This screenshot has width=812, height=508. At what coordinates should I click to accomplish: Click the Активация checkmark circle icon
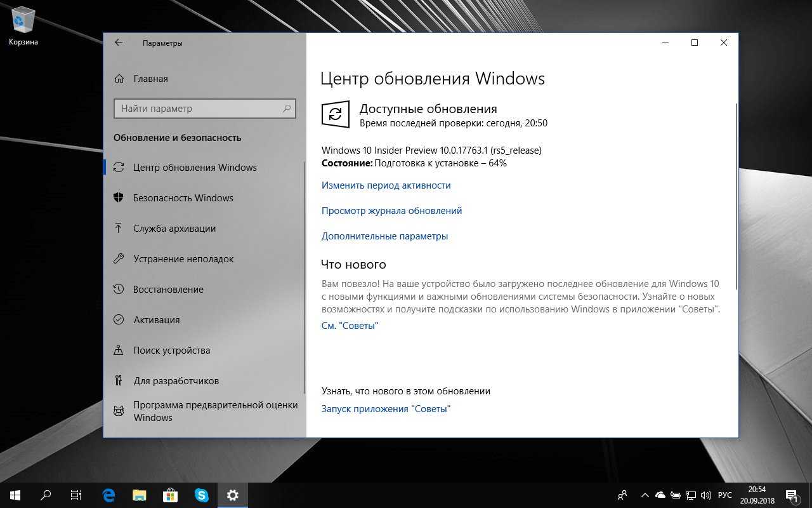tap(119, 319)
